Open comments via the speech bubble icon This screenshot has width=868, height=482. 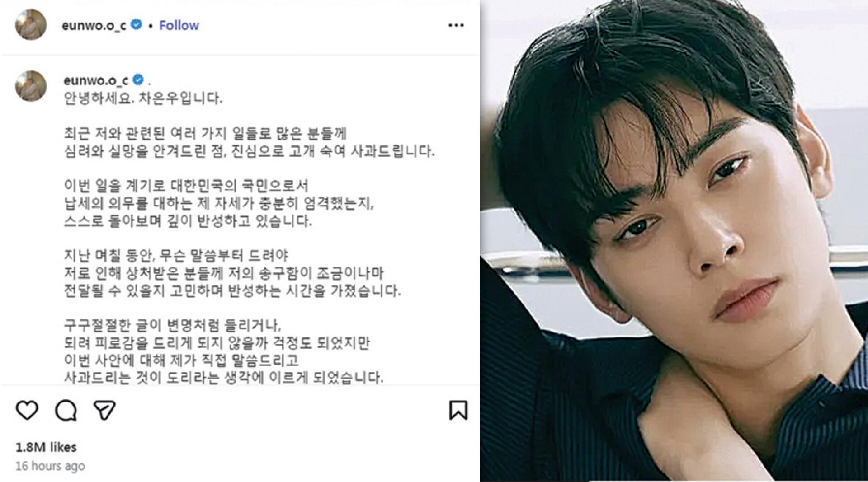coord(66,411)
